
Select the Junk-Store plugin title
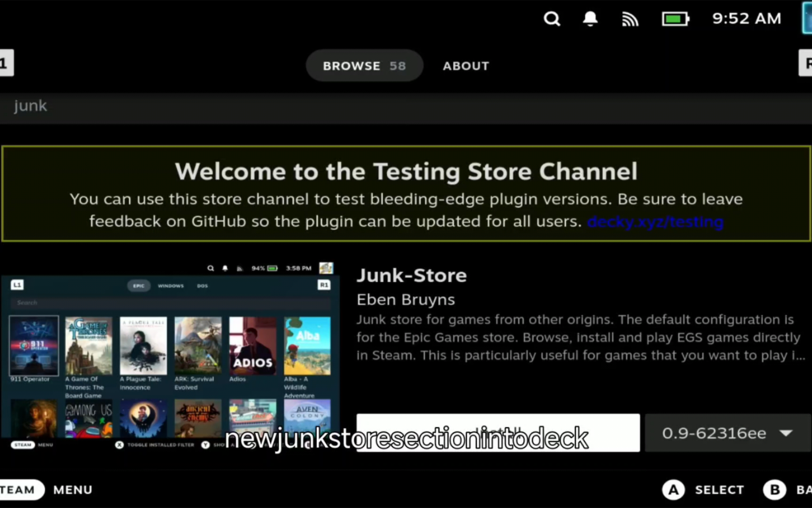(x=412, y=275)
